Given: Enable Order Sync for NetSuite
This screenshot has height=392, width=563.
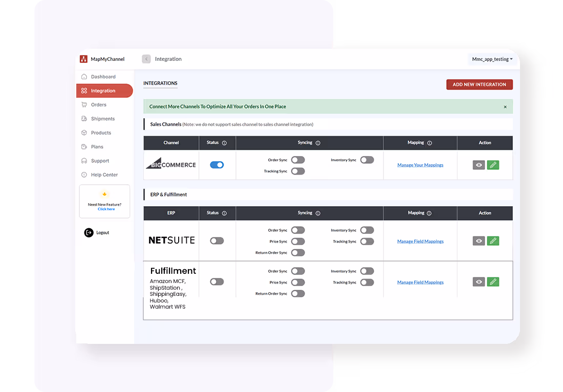Looking at the screenshot, I should (x=298, y=230).
